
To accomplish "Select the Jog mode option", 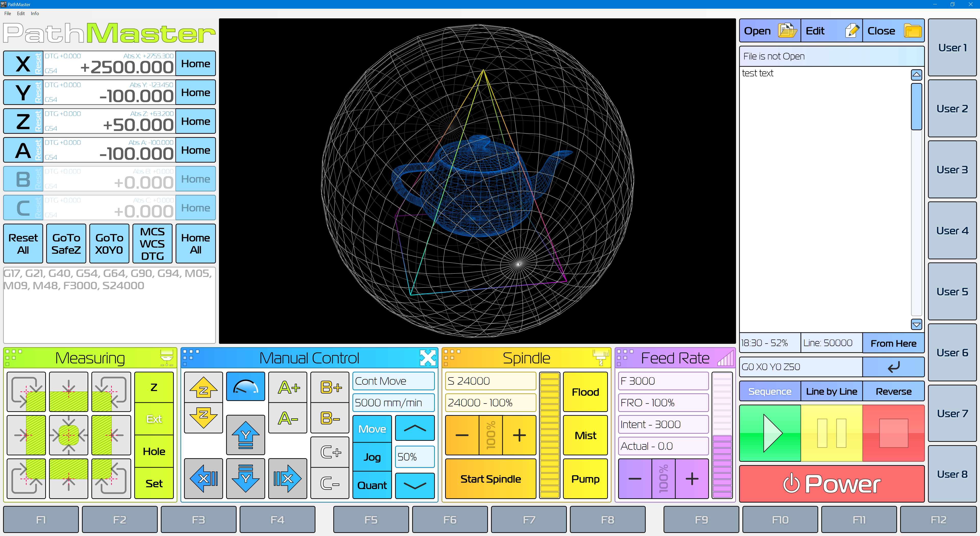I will [372, 457].
